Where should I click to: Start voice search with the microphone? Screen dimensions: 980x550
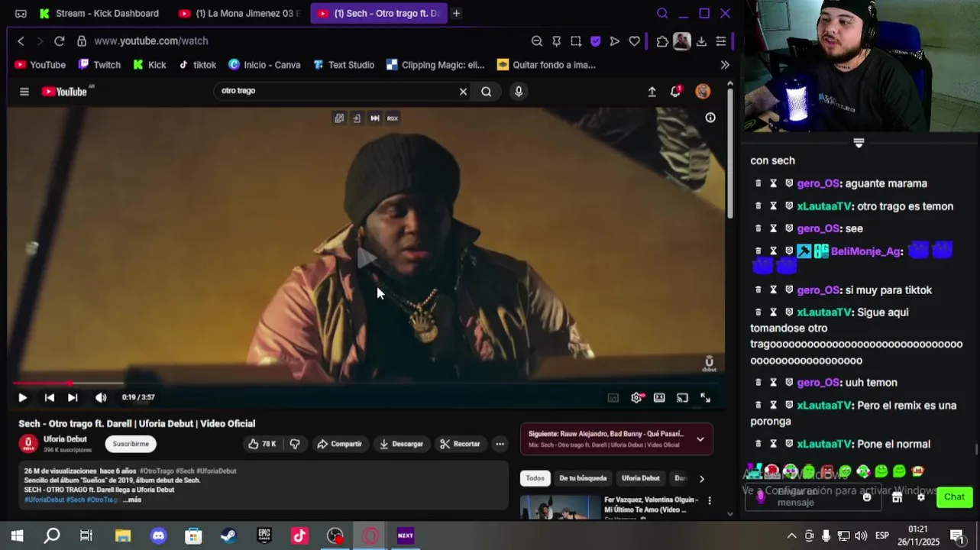point(519,92)
